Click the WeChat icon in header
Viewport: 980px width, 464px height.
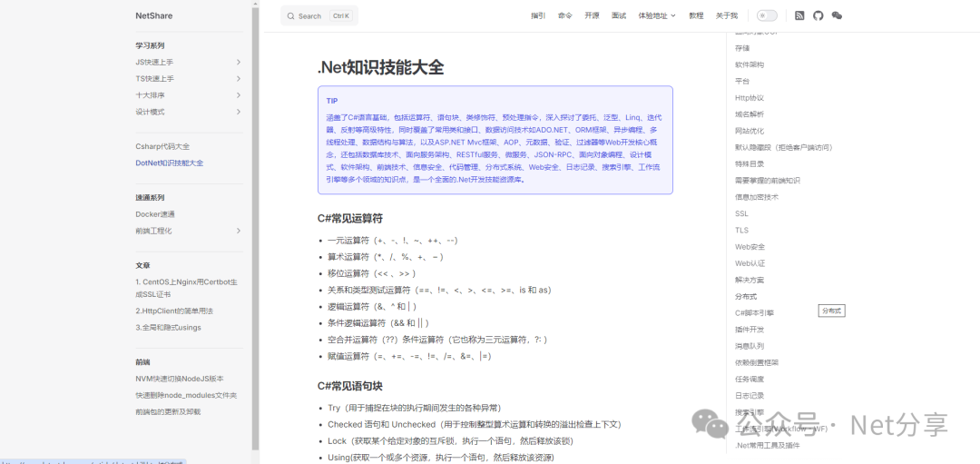pyautogui.click(x=837, y=15)
